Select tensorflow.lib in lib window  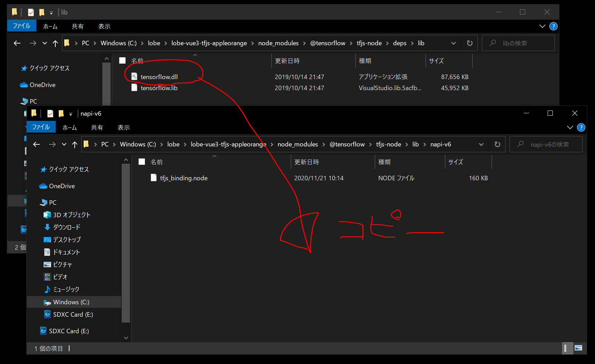(x=155, y=88)
